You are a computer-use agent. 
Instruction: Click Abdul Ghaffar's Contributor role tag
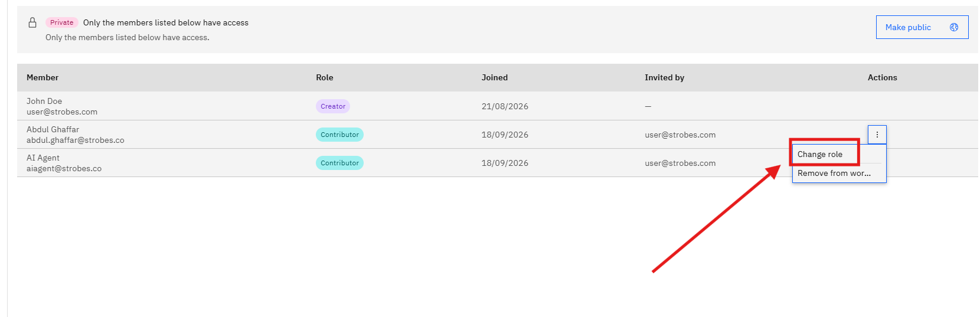(x=339, y=135)
